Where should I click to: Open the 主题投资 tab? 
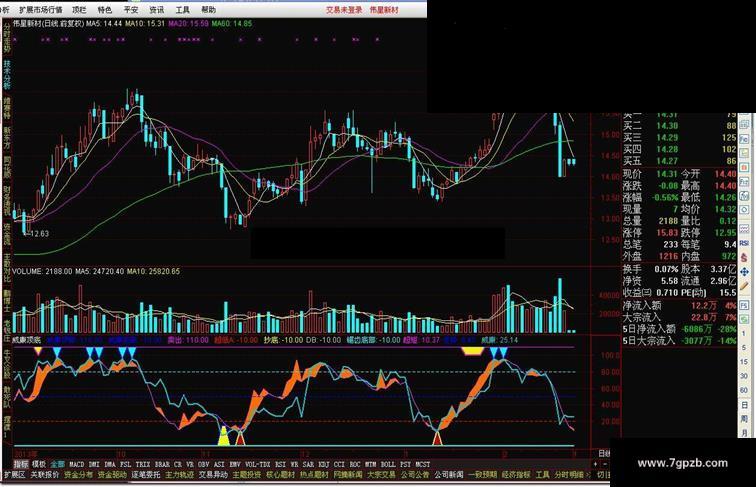coord(247,475)
